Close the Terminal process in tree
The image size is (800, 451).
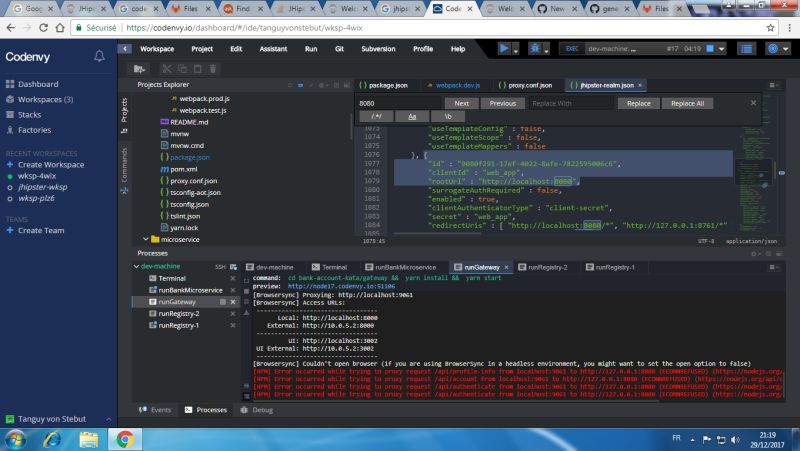tap(233, 279)
